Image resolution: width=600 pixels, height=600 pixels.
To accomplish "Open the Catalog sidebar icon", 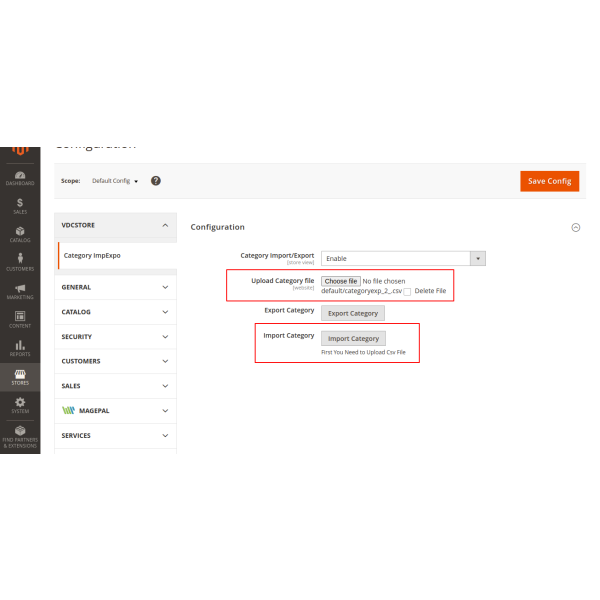I will pyautogui.click(x=20, y=234).
